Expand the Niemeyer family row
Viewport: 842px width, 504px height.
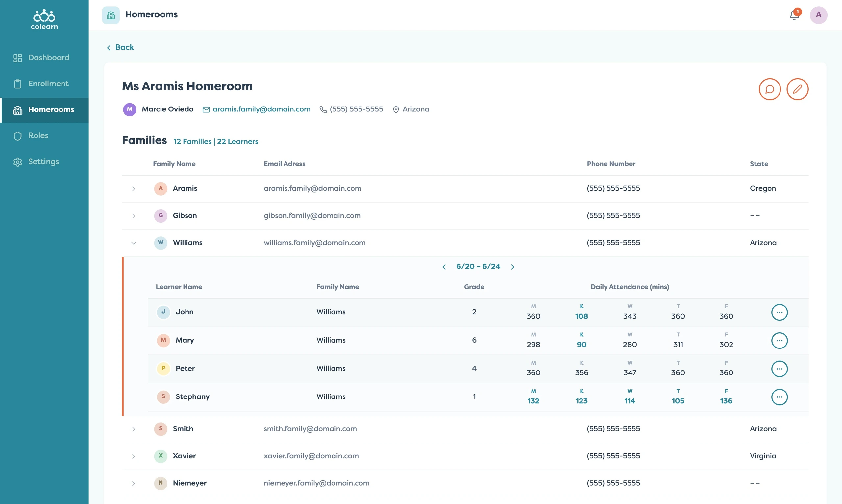click(x=134, y=484)
